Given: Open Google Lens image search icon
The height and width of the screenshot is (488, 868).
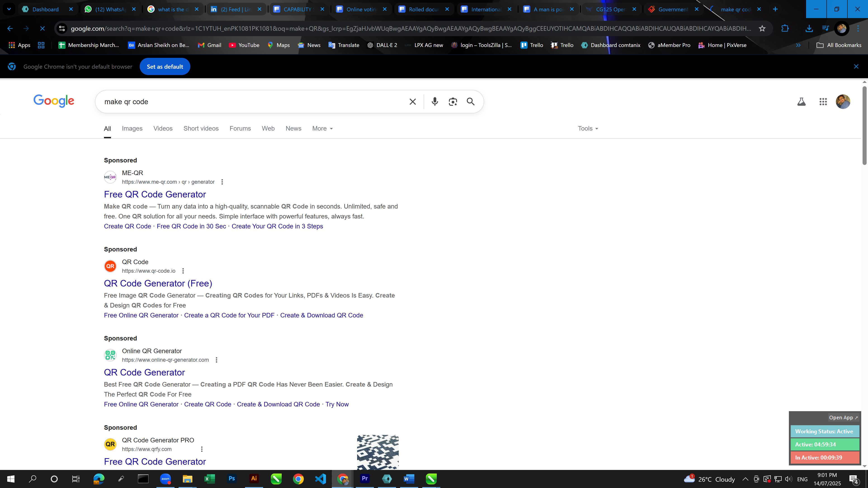Looking at the screenshot, I should [x=453, y=101].
